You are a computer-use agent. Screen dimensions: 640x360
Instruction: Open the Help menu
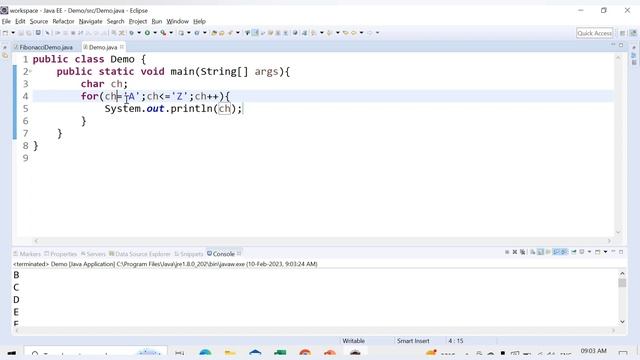click(199, 21)
